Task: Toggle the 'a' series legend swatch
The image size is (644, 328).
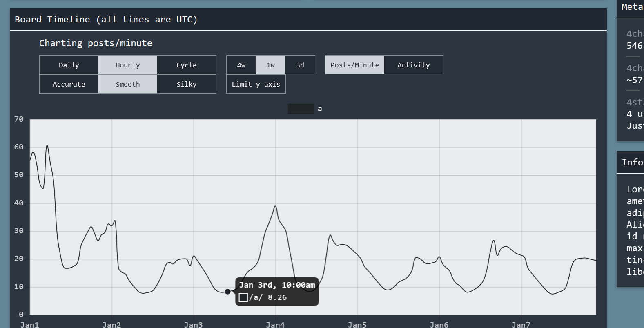Action: pos(301,109)
